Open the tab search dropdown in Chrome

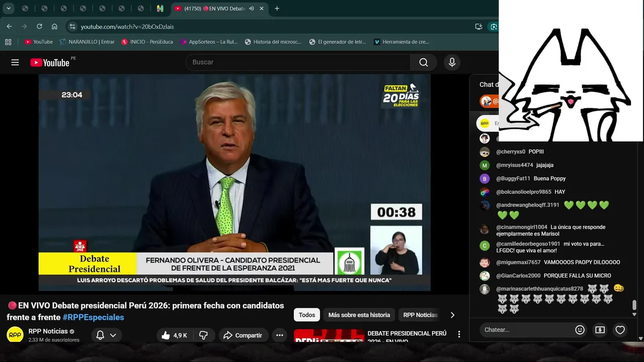[9, 9]
